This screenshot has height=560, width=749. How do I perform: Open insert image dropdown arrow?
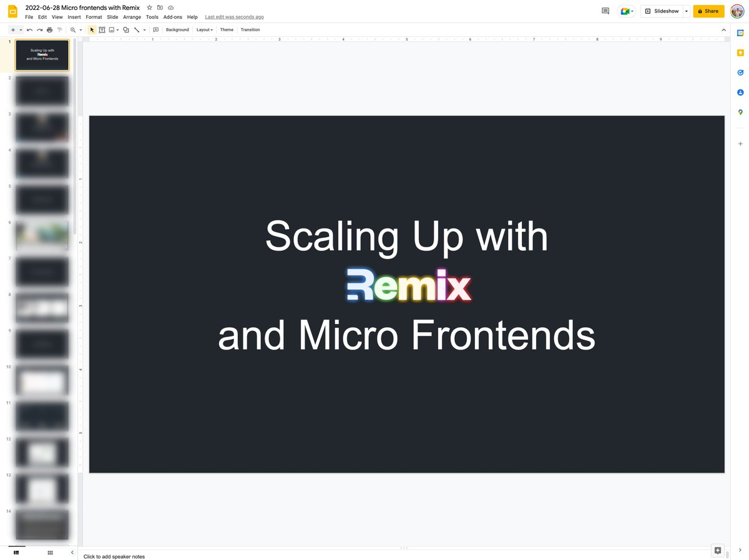tap(117, 30)
